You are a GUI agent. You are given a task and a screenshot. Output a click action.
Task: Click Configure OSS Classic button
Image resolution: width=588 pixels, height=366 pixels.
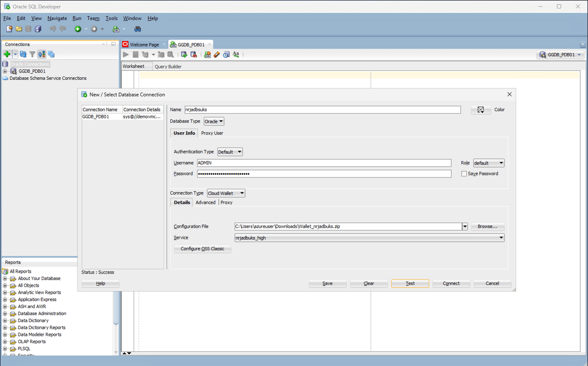(x=202, y=249)
